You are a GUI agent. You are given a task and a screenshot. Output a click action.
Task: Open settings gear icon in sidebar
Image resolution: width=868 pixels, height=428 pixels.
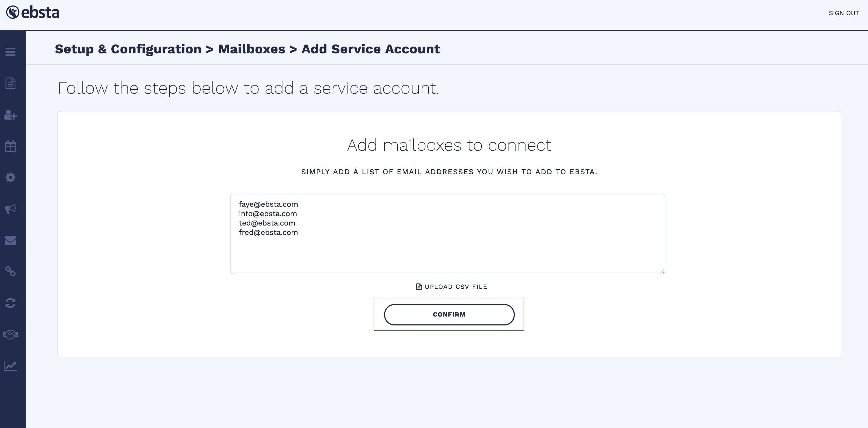(10, 177)
